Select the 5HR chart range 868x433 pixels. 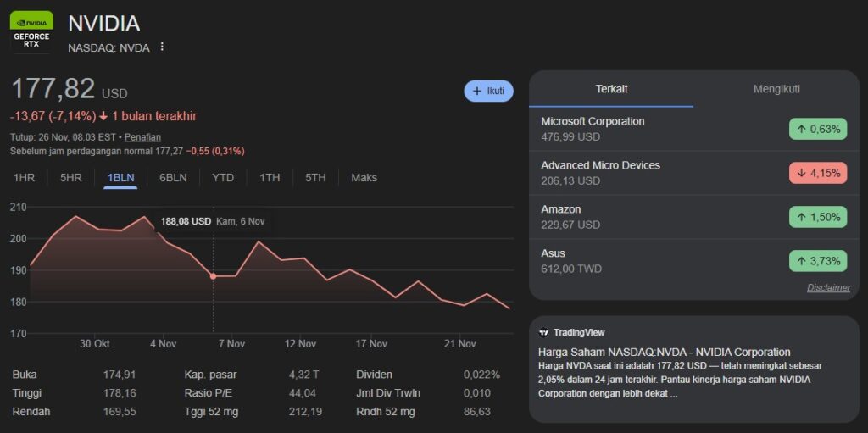point(71,178)
